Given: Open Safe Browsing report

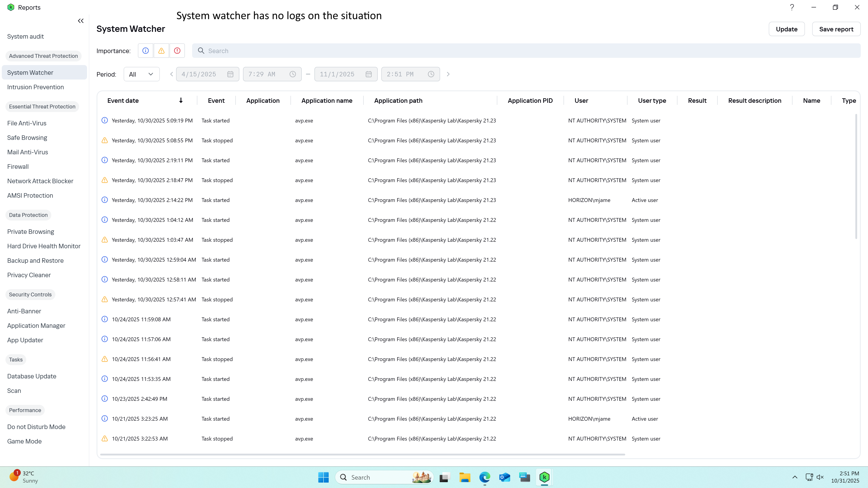Looking at the screenshot, I should point(27,138).
